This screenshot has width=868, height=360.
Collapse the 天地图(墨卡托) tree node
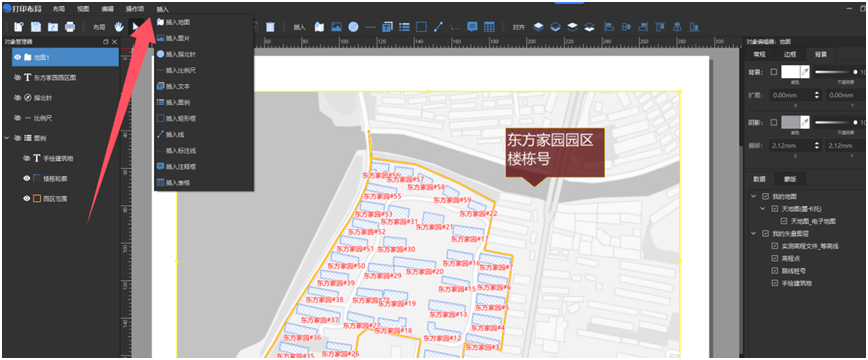[763, 209]
